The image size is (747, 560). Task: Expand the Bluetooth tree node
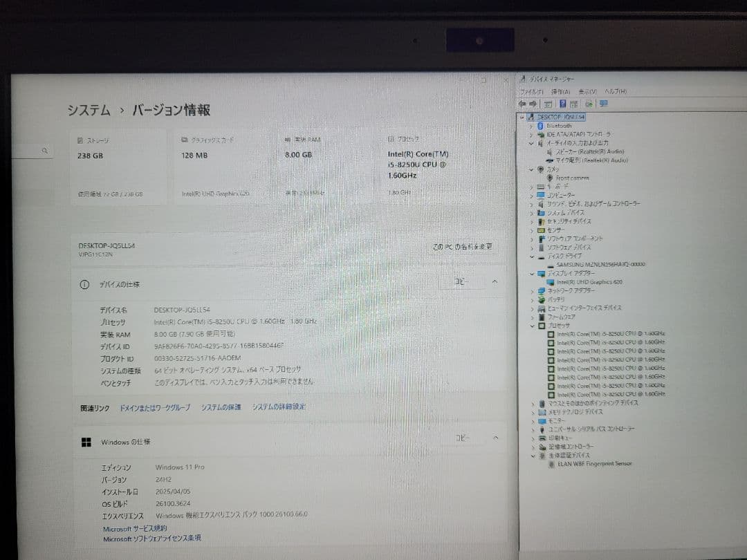[x=531, y=127]
